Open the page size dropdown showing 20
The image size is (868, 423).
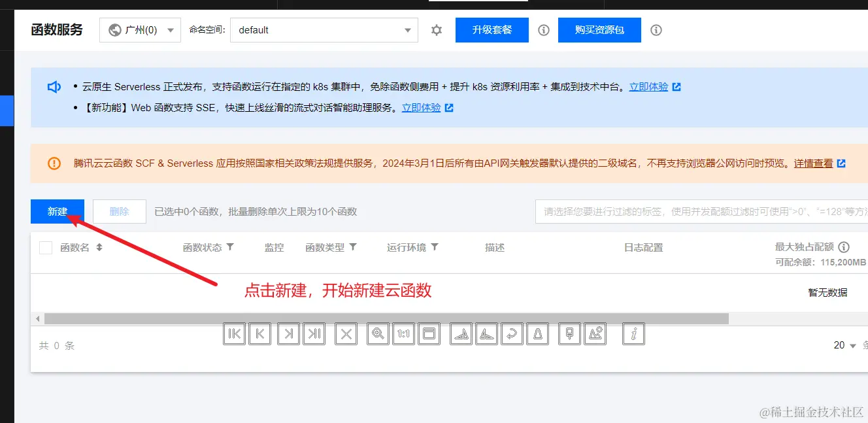(x=845, y=345)
